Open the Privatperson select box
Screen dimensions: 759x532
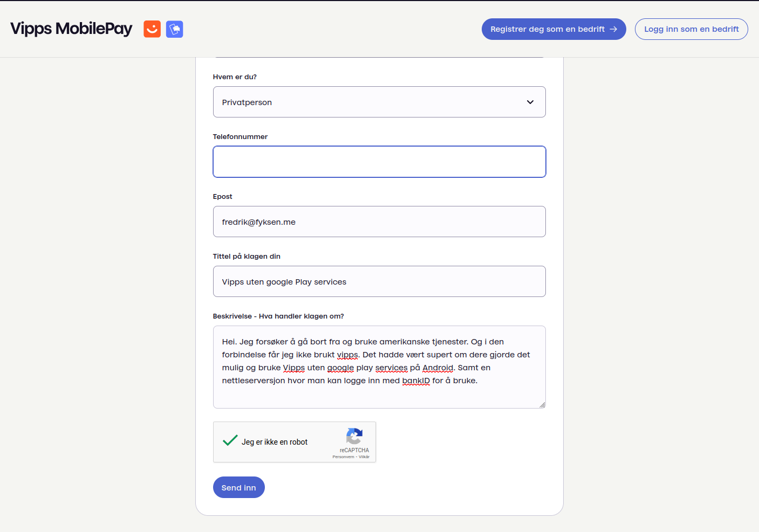pos(367,102)
